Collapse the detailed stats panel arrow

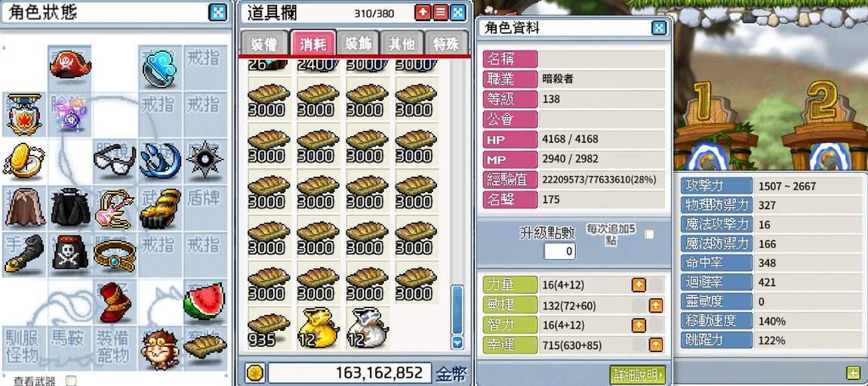click(x=851, y=372)
